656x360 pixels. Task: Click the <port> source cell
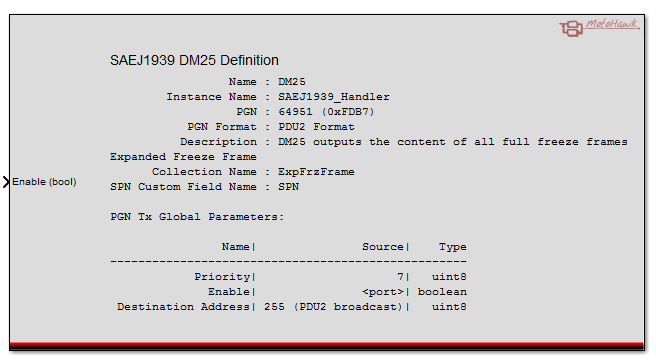coord(383,292)
